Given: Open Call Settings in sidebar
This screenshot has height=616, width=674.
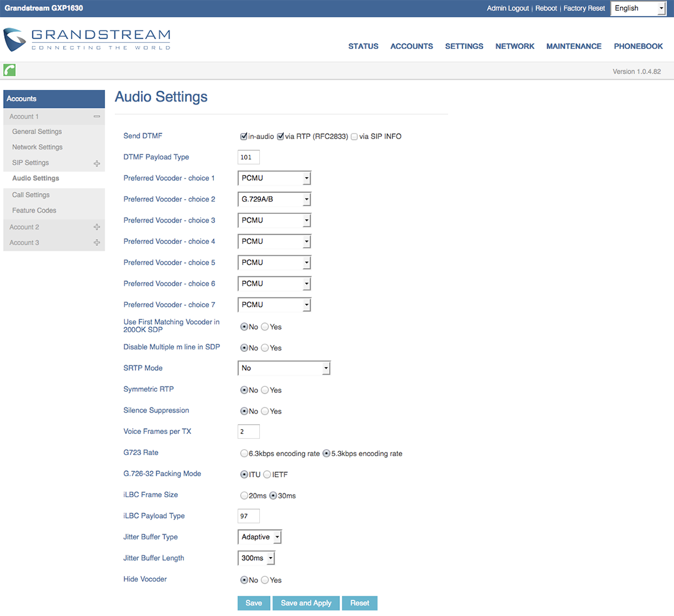Looking at the screenshot, I should [31, 195].
